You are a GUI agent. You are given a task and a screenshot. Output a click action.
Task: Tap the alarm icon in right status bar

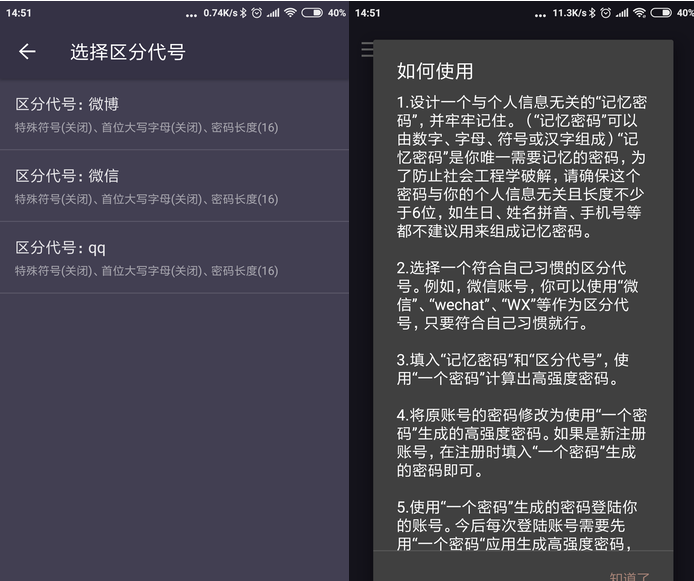pyautogui.click(x=606, y=13)
